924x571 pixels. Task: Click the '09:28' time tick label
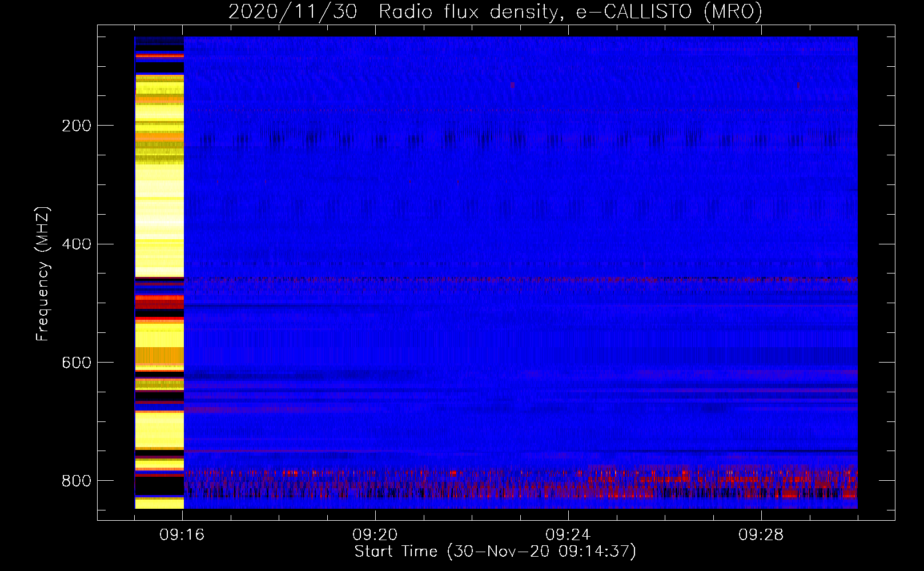pos(761,535)
